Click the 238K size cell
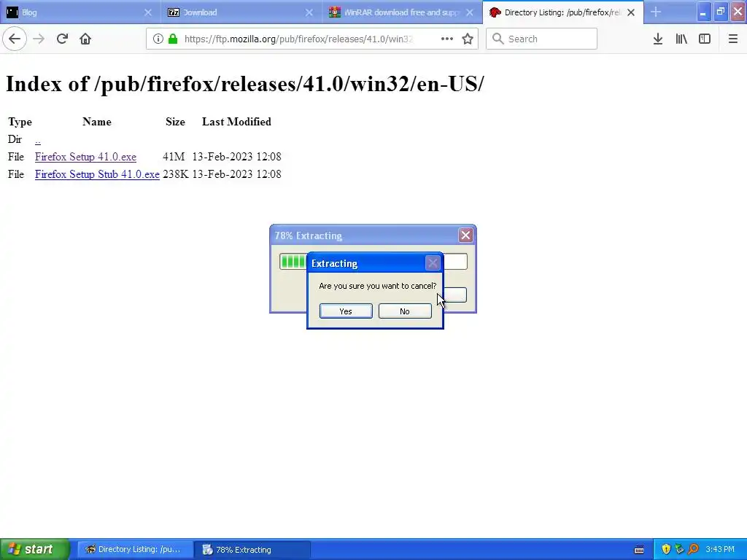Viewport: 747px width, 560px height. tap(175, 174)
